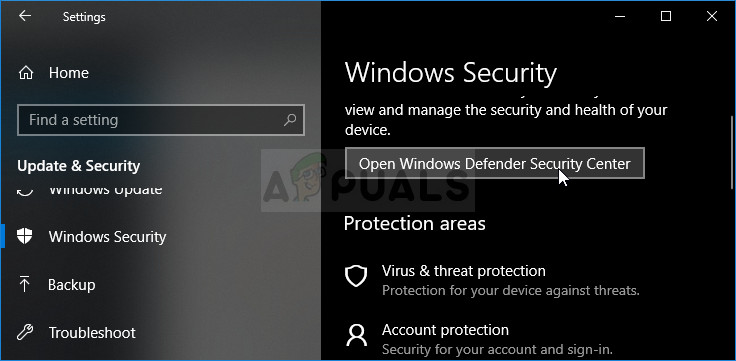This screenshot has height=361, width=736.
Task: Select Backup in the sidebar
Action: tap(71, 285)
